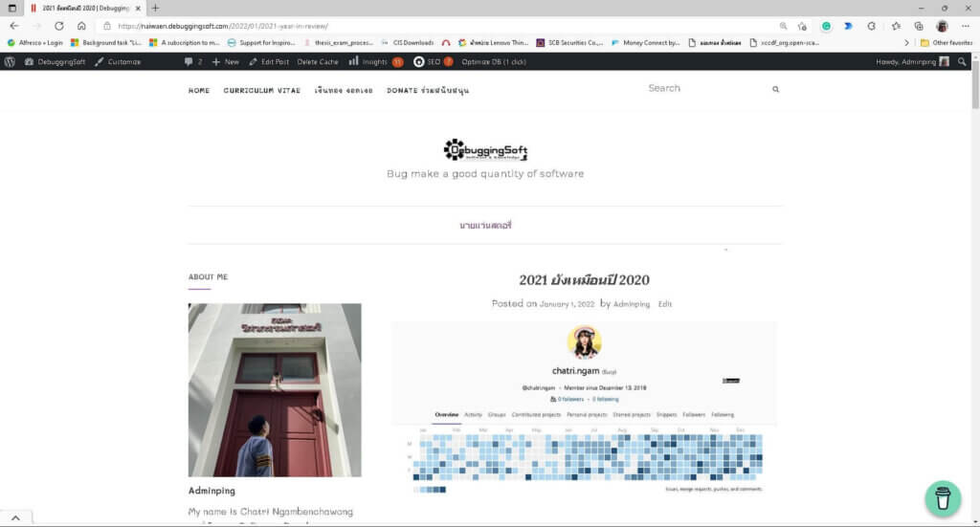Click the admin bar search magnifier icon
980x527 pixels.
coord(962,62)
